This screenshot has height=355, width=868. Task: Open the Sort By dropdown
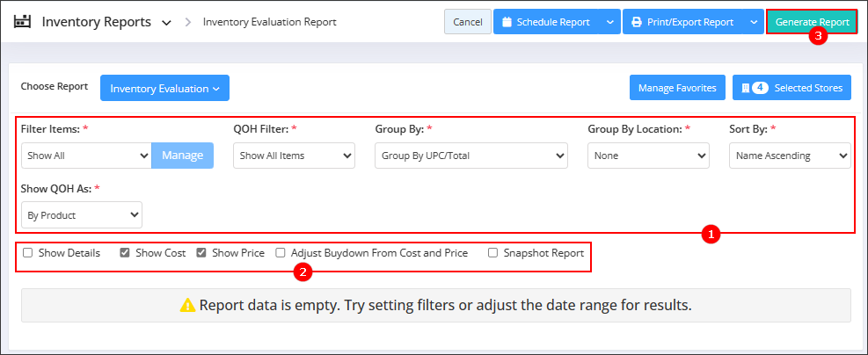[790, 156]
